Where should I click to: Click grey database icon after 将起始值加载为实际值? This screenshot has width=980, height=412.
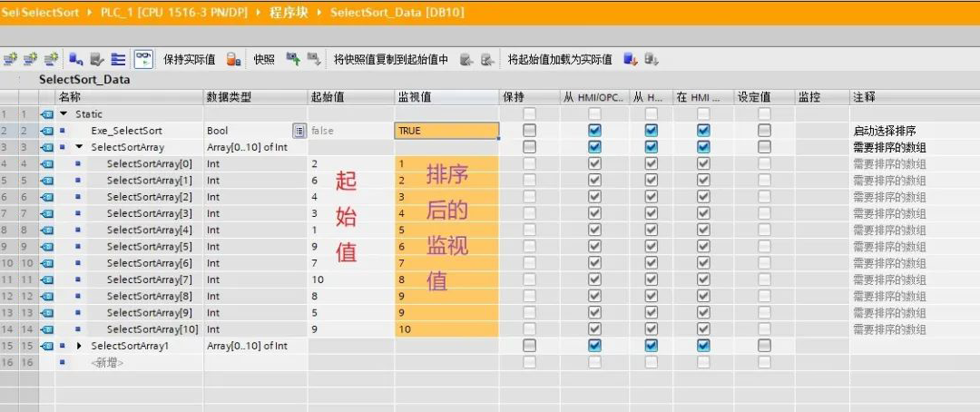point(652,59)
